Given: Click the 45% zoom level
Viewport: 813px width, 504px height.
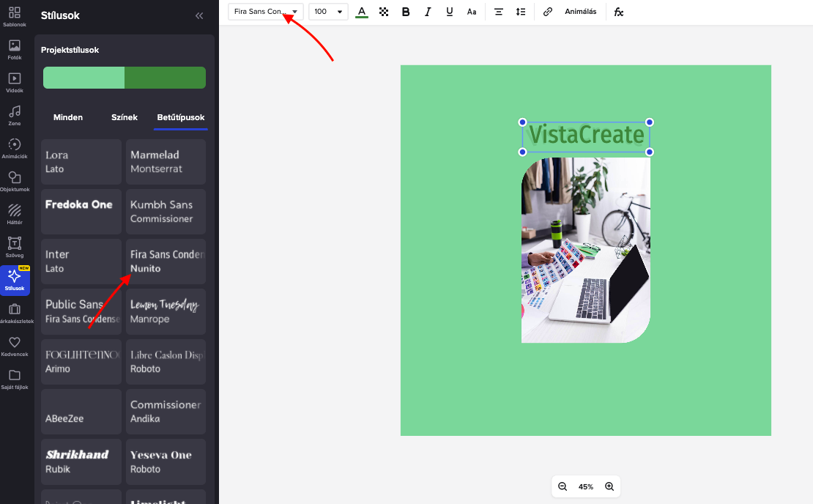Looking at the screenshot, I should tap(586, 486).
